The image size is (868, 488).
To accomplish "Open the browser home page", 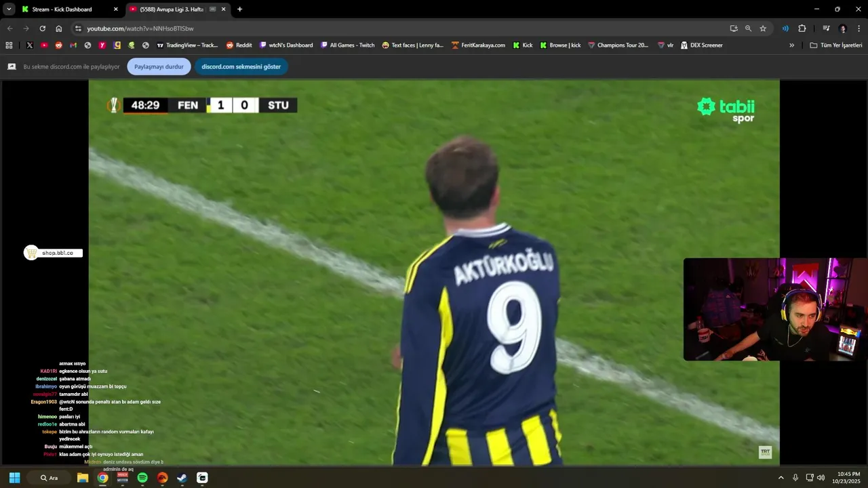I will point(59,28).
